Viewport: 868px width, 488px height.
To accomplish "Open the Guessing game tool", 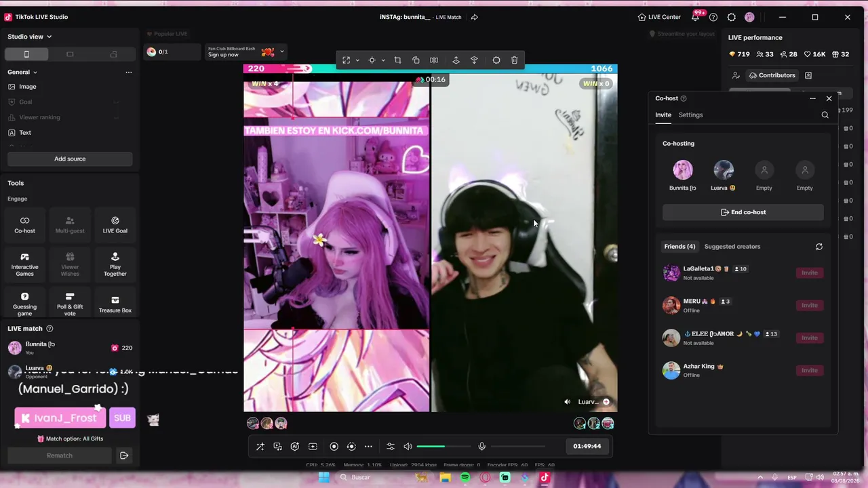I will point(24,304).
